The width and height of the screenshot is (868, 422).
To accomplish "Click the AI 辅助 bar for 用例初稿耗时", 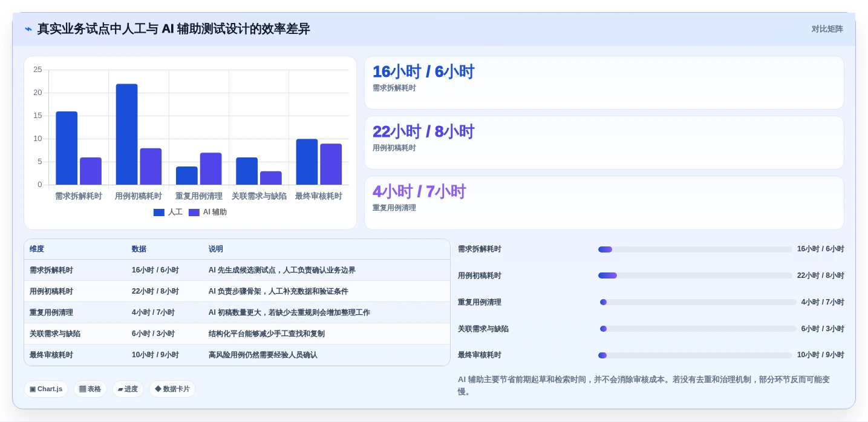I will [x=151, y=166].
